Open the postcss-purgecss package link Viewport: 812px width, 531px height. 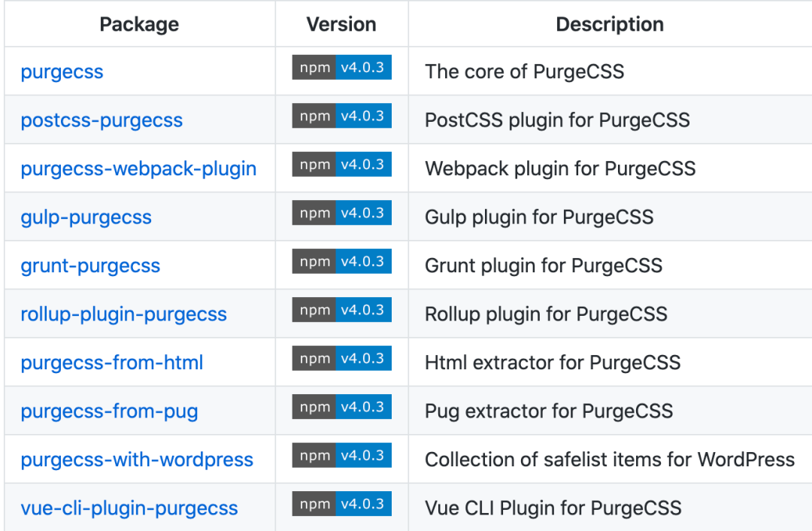coord(101,120)
